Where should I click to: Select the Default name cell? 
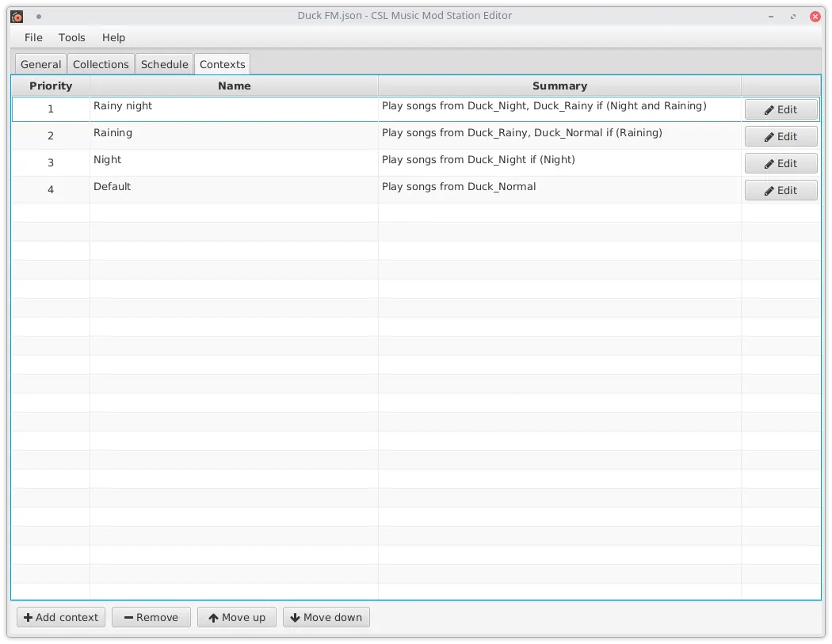234,190
